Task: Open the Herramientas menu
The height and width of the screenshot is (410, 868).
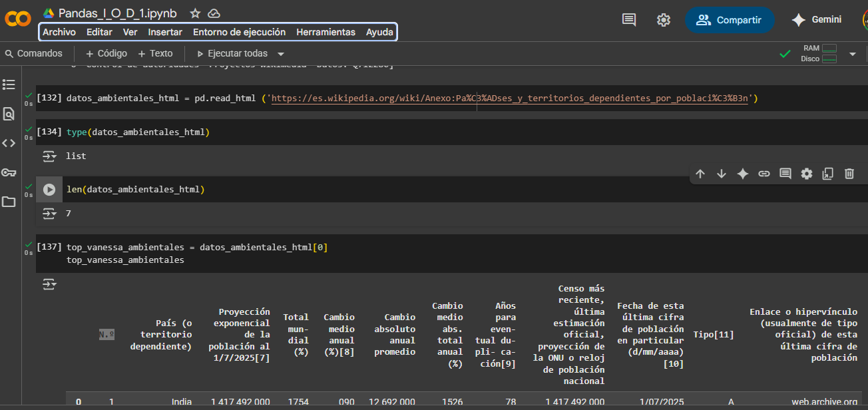Action: coord(325,32)
